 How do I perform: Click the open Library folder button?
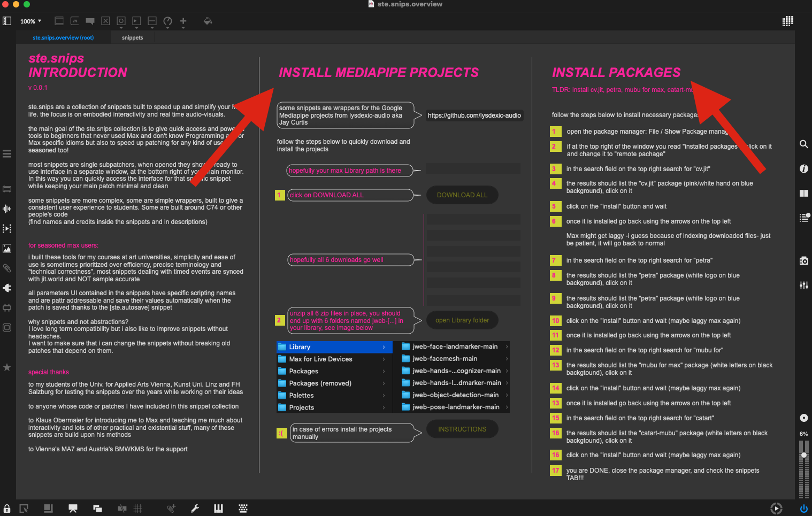coord(462,320)
